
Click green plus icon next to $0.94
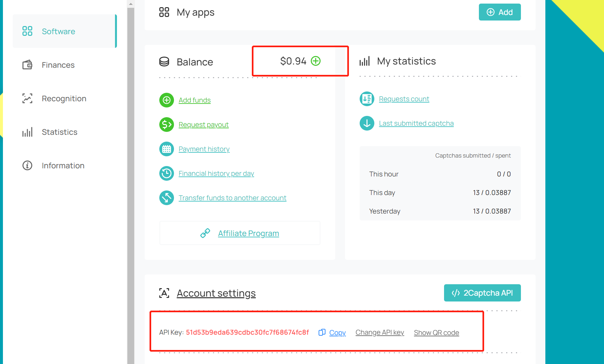tap(316, 61)
